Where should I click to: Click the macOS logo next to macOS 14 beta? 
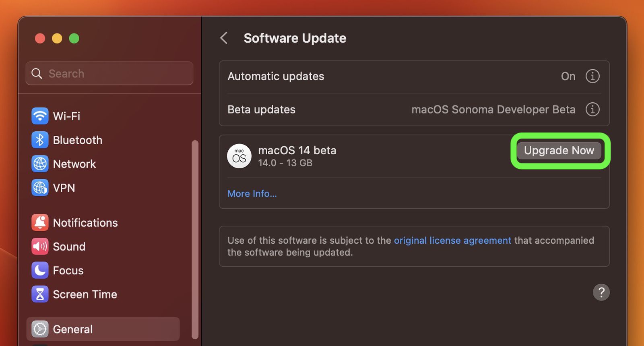pos(239,156)
